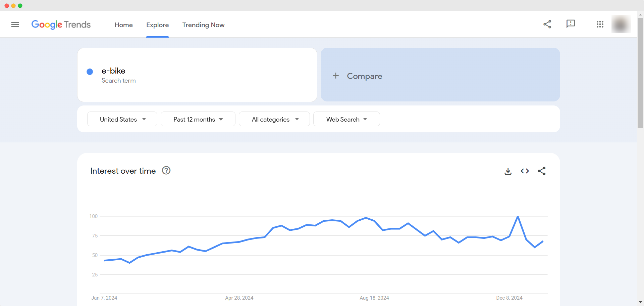Viewport: 644px width, 306px height.
Task: Open the Web Search type dropdown
Action: click(346, 119)
